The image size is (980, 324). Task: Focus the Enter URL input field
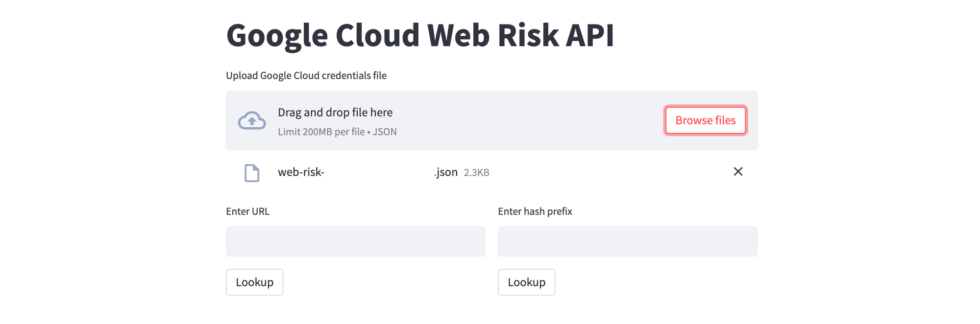tap(356, 241)
